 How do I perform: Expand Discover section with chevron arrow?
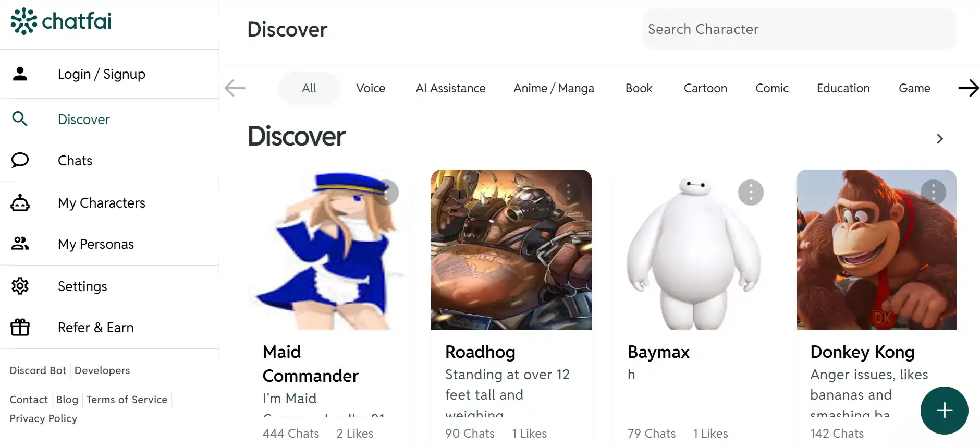click(940, 139)
